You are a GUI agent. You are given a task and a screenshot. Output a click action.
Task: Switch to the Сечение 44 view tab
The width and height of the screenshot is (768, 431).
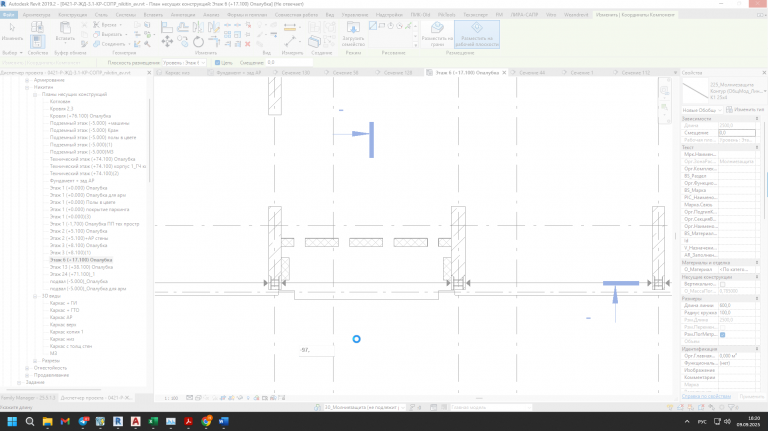532,72
